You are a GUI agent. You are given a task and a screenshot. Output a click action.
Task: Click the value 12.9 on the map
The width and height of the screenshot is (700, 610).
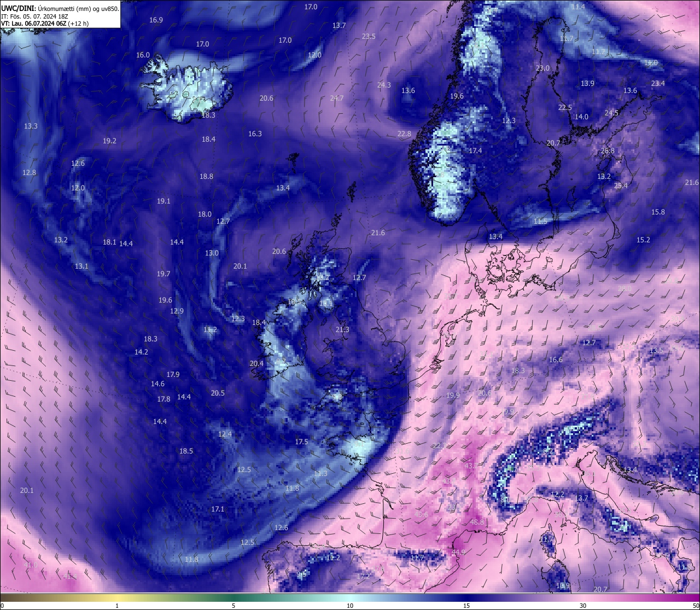pos(177,311)
